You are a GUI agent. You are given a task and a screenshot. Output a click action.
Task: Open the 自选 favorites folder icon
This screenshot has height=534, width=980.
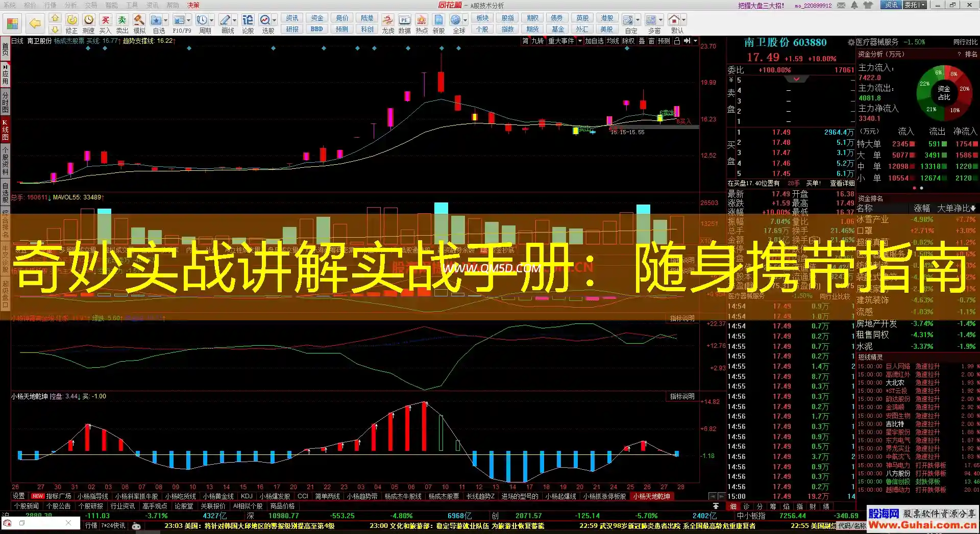[x=156, y=20]
